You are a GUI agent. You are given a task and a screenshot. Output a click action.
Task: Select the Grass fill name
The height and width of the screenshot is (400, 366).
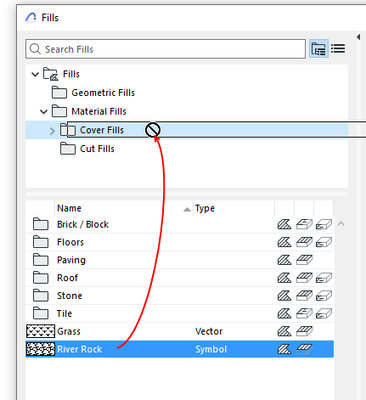pyautogui.click(x=69, y=331)
